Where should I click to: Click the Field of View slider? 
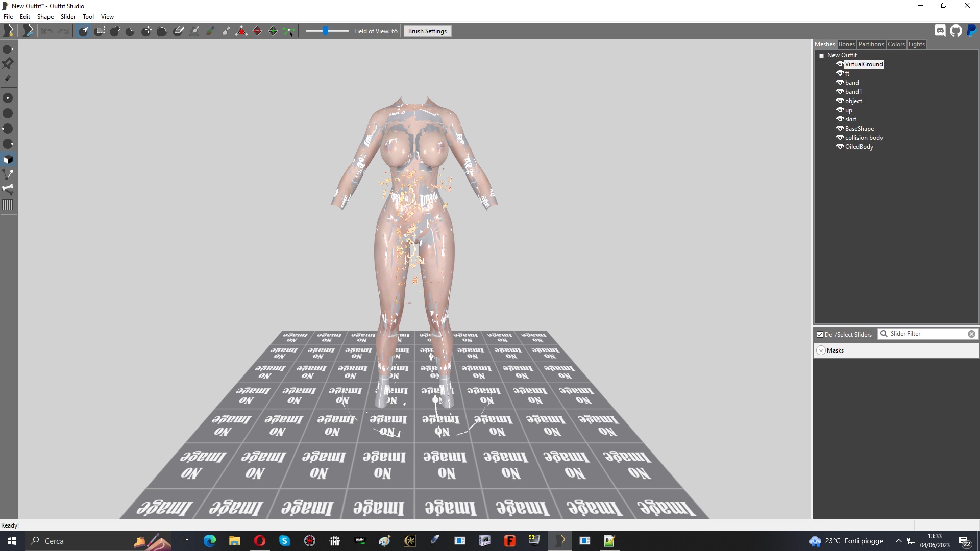point(327,31)
